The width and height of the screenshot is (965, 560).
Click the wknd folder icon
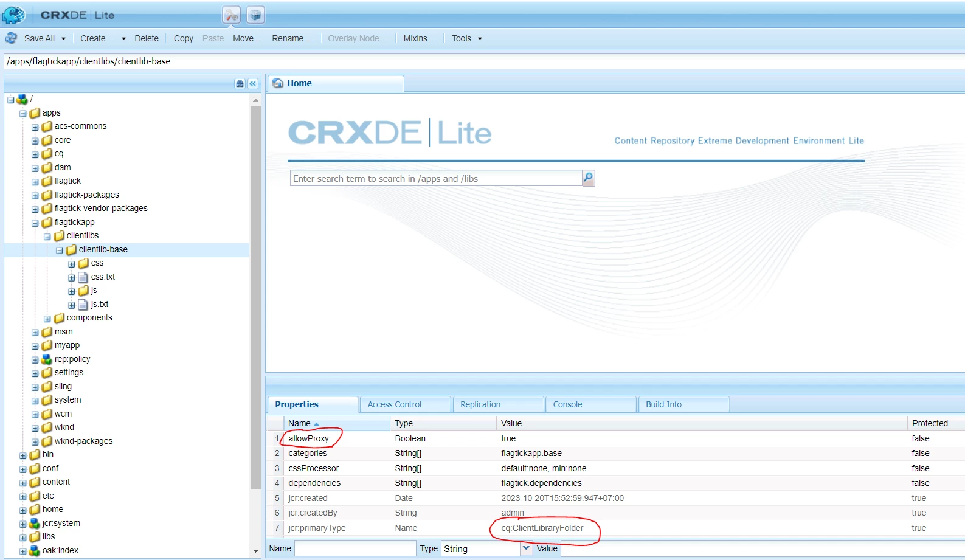pos(47,427)
